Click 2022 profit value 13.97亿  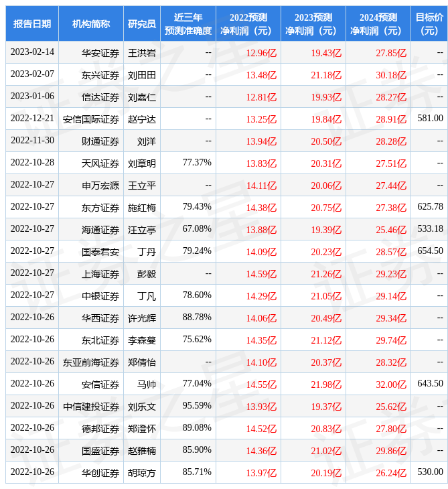[261, 474]
